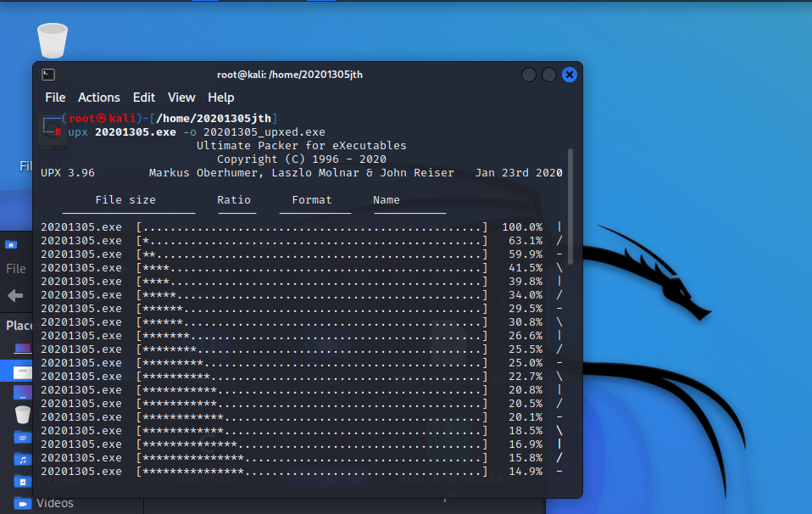Open the Pictures folder icon in Places sidebar

22,482
